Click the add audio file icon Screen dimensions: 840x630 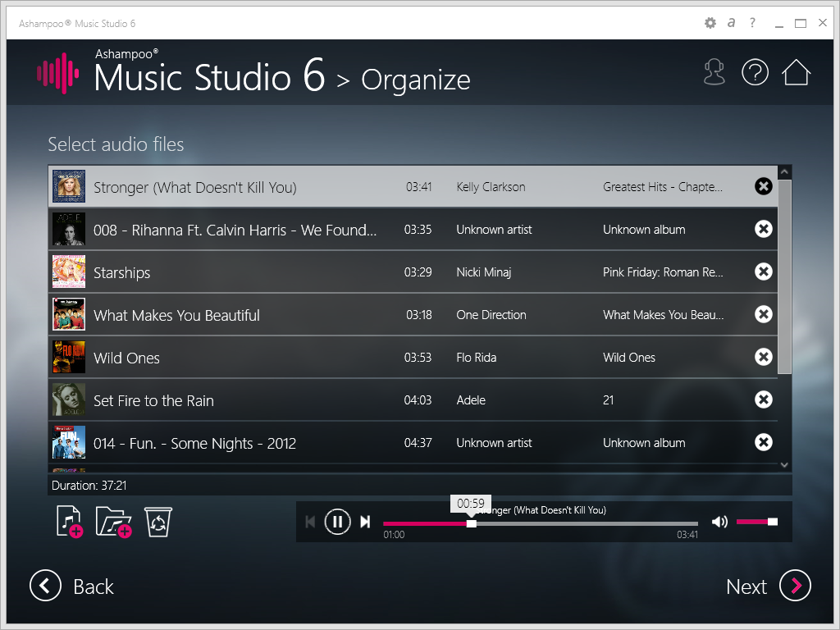[x=69, y=522]
